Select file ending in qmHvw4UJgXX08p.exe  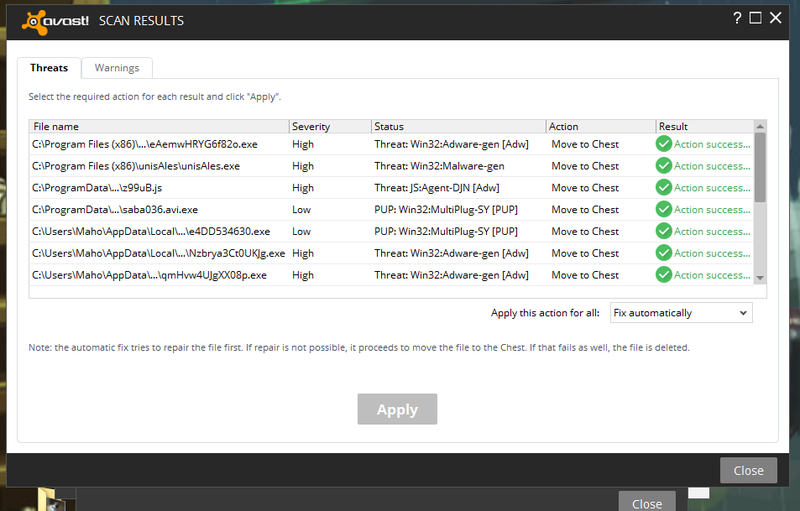click(149, 275)
